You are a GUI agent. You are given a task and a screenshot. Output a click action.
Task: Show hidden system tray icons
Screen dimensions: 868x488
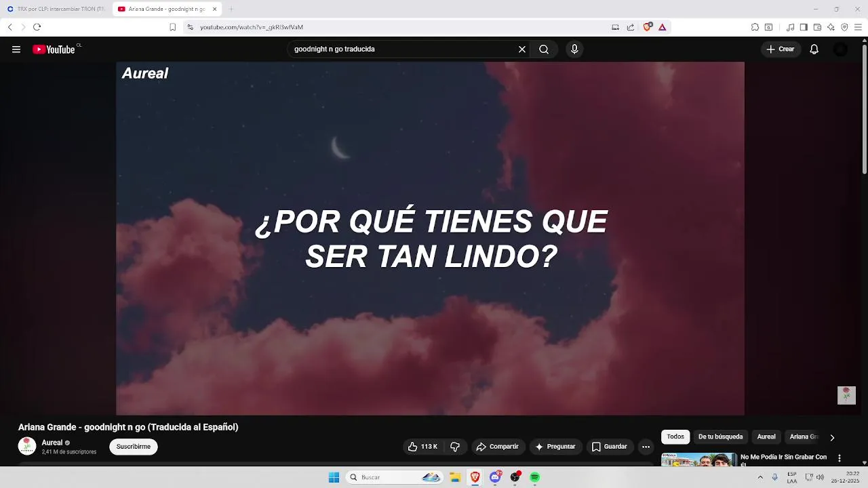(x=760, y=477)
